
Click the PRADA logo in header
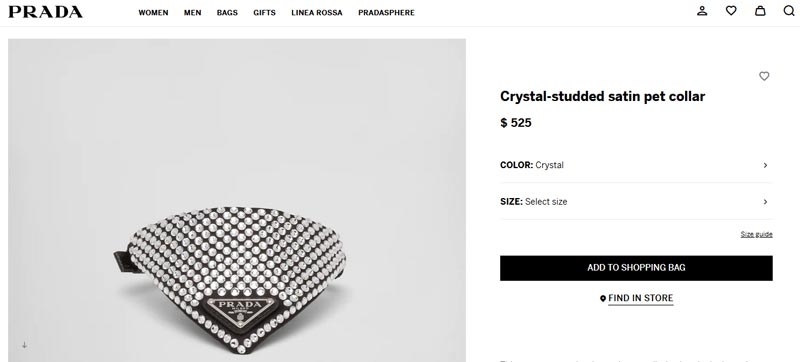coord(45,12)
